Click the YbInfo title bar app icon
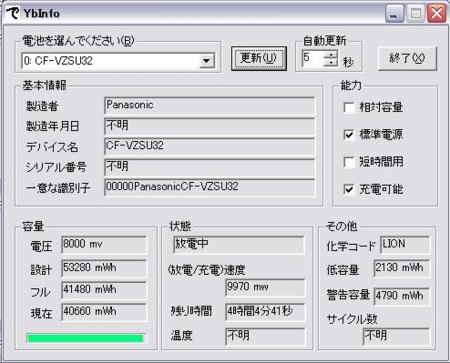The height and width of the screenshot is (363, 450). click(x=13, y=13)
